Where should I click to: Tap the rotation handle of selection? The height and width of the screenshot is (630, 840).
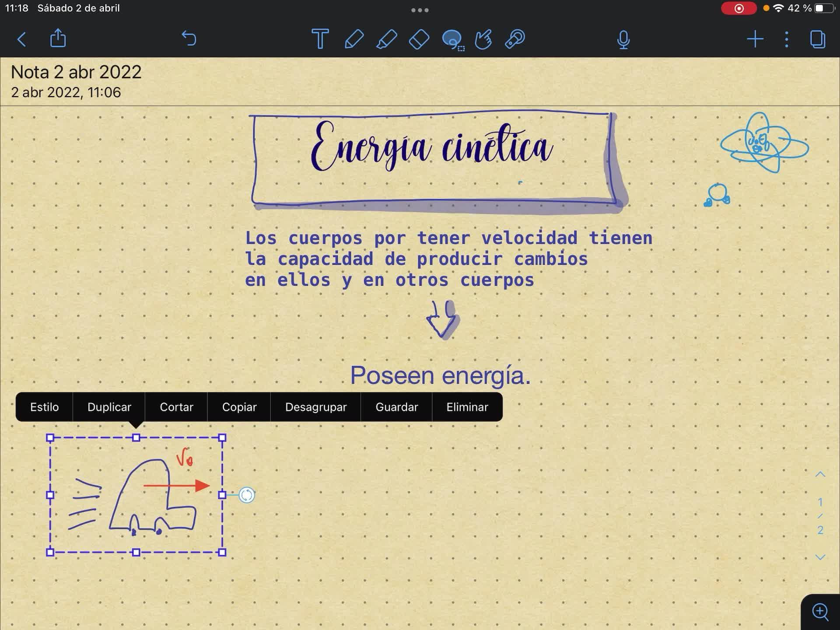pyautogui.click(x=247, y=495)
